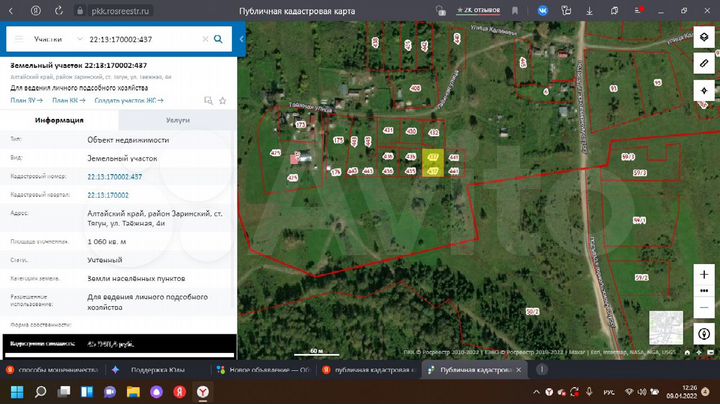Viewport: 720px width, 404px height.
Task: Click the basemap overview thumbnail
Action: 666,328
